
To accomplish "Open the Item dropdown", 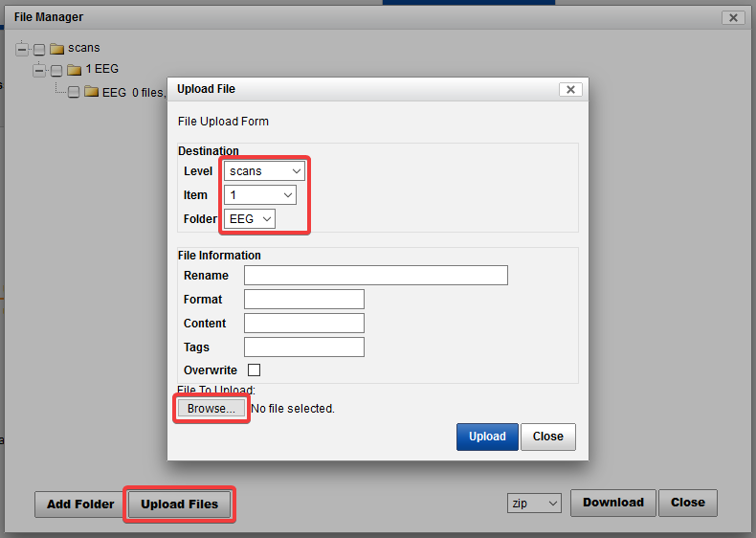I will (260, 195).
